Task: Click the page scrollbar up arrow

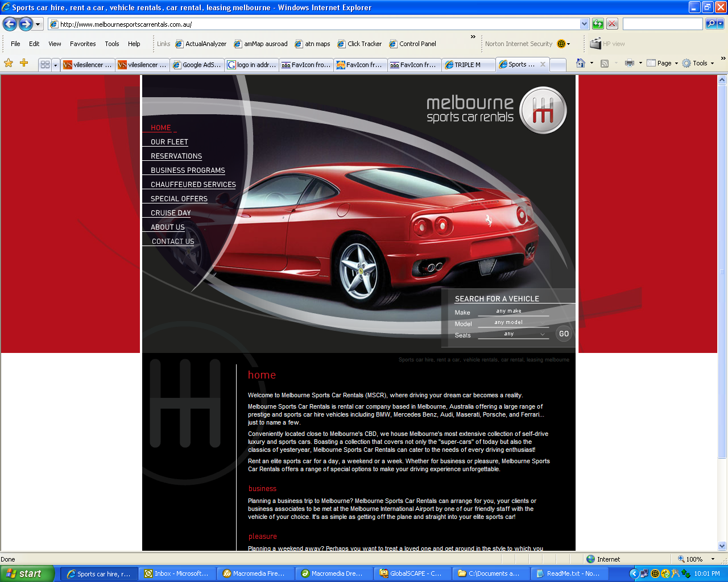Action: (722, 80)
